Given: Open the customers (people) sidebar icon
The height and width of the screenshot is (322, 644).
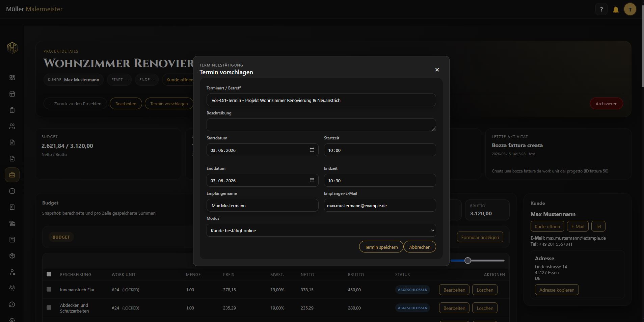Looking at the screenshot, I should 12,126.
